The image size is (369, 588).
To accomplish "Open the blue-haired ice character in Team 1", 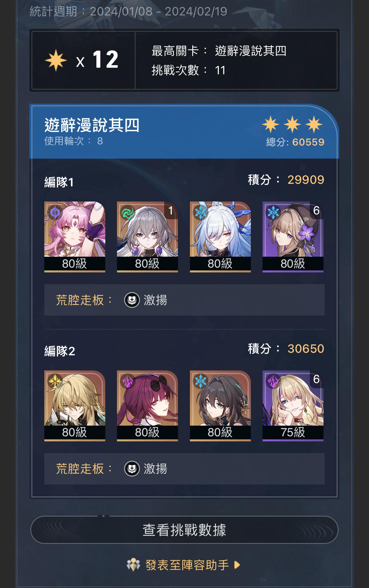I will 220,237.
